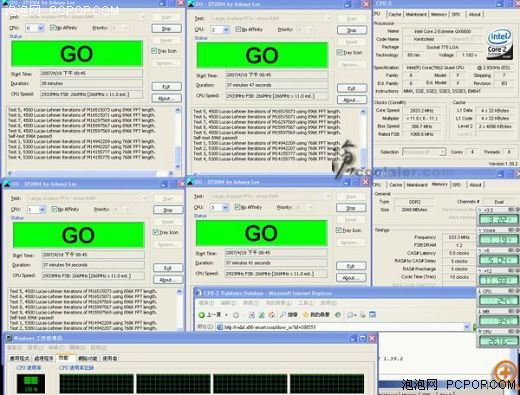This screenshot has width=520, height=395.
Task: Click the Stop loading icon in Internet Explorer toolbar
Action: 252,315
